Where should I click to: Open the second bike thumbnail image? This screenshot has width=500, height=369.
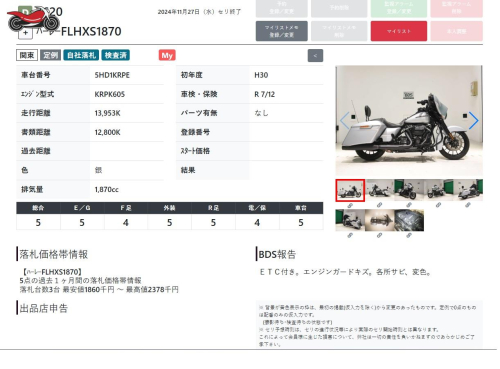tap(379, 190)
